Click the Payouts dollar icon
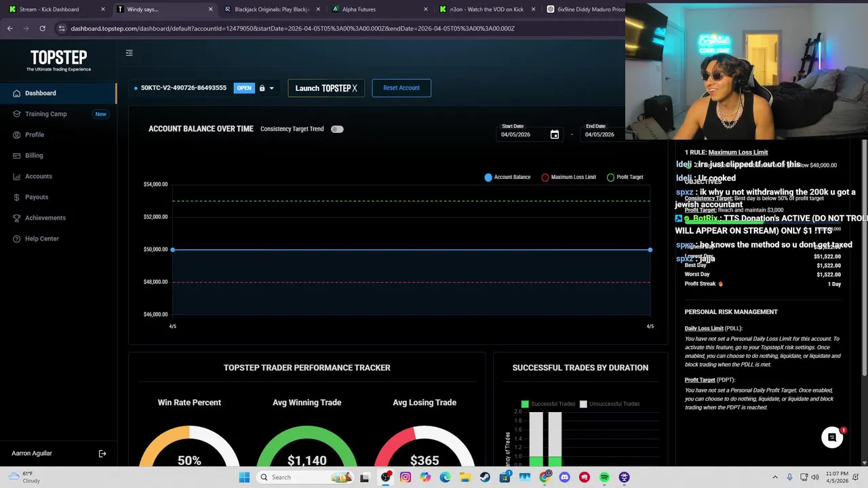 point(16,197)
